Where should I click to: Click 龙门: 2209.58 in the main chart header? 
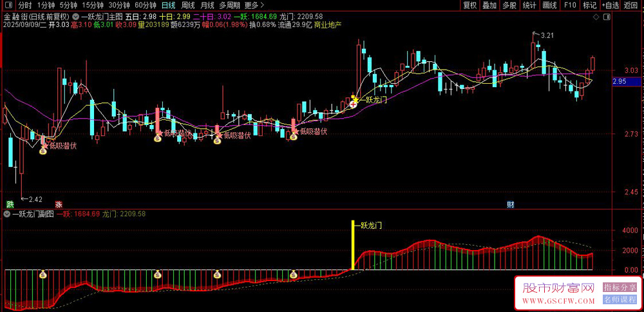click(301, 17)
